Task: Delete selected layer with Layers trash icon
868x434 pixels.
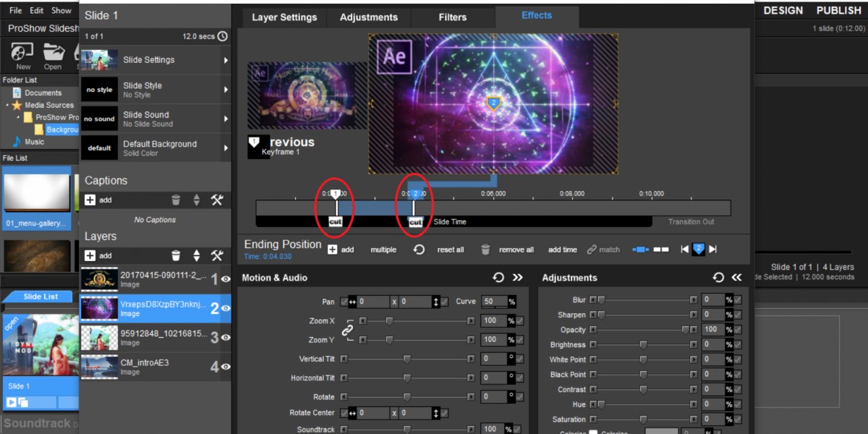Action: point(176,255)
